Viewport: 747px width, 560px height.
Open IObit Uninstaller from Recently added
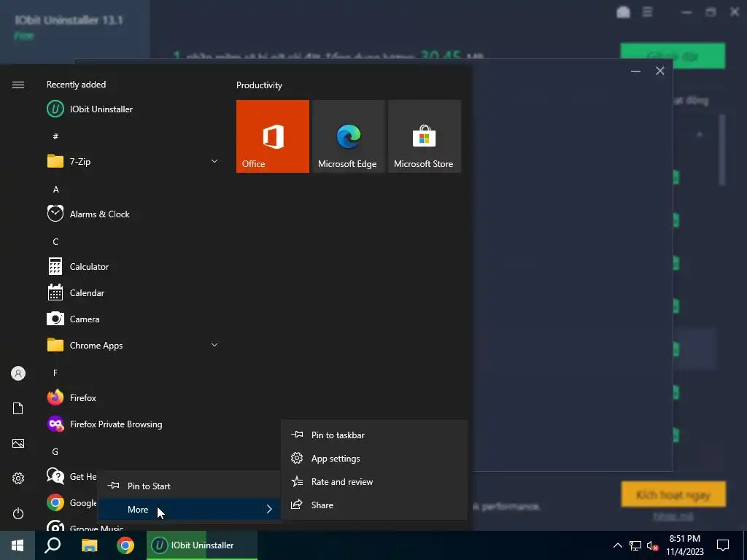coord(133,109)
